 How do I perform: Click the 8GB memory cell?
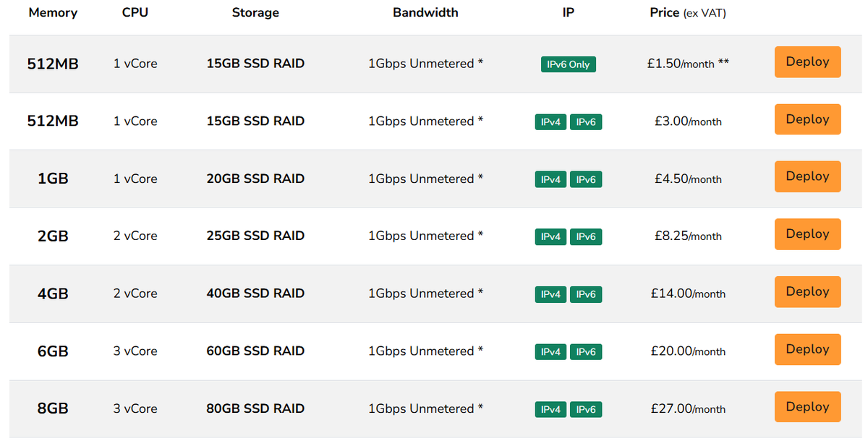coord(53,408)
